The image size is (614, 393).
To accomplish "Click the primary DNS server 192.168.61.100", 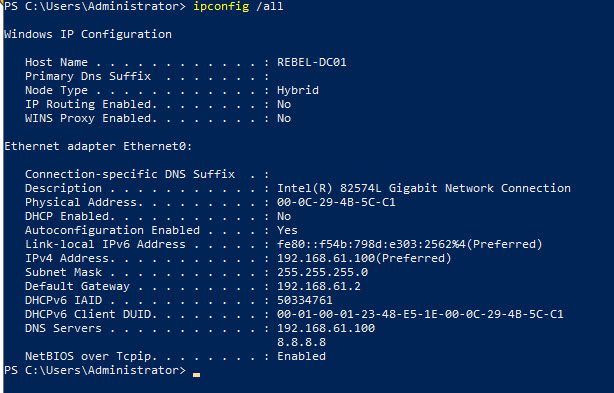I will [x=326, y=328].
